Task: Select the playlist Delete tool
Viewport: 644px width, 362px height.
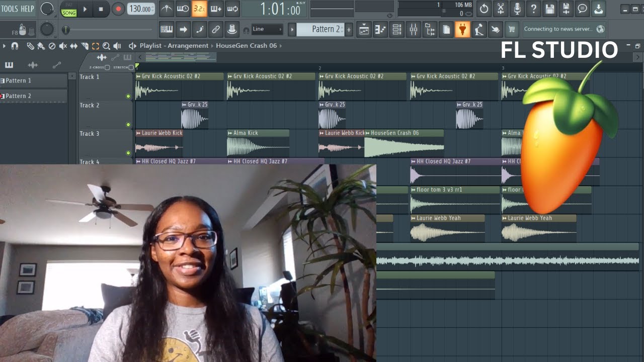Action: pos(52,46)
